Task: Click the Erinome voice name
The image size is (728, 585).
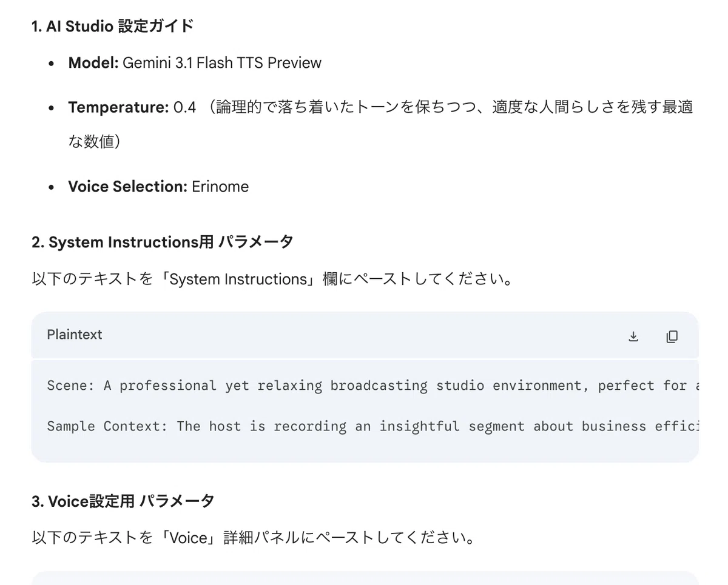Action: [220, 186]
